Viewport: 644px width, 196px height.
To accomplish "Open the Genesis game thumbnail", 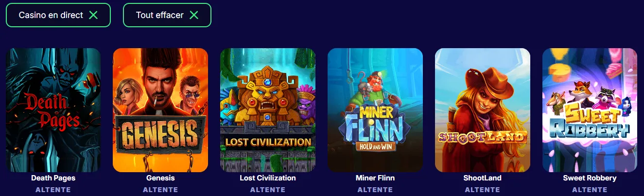I will pos(160,110).
